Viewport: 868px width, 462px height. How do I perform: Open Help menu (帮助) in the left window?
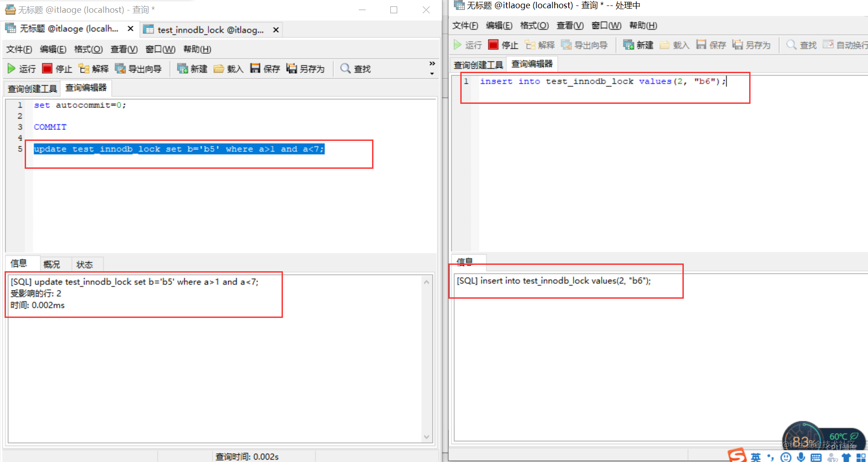pos(197,49)
